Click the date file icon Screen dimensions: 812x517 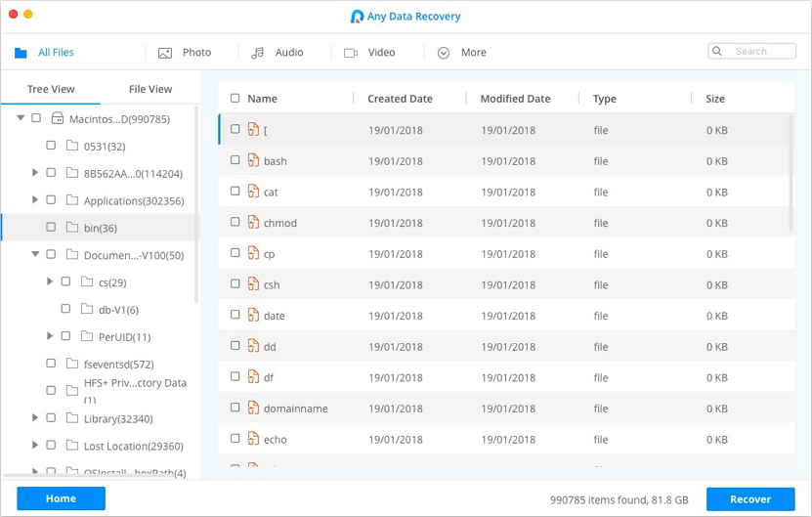coord(253,315)
